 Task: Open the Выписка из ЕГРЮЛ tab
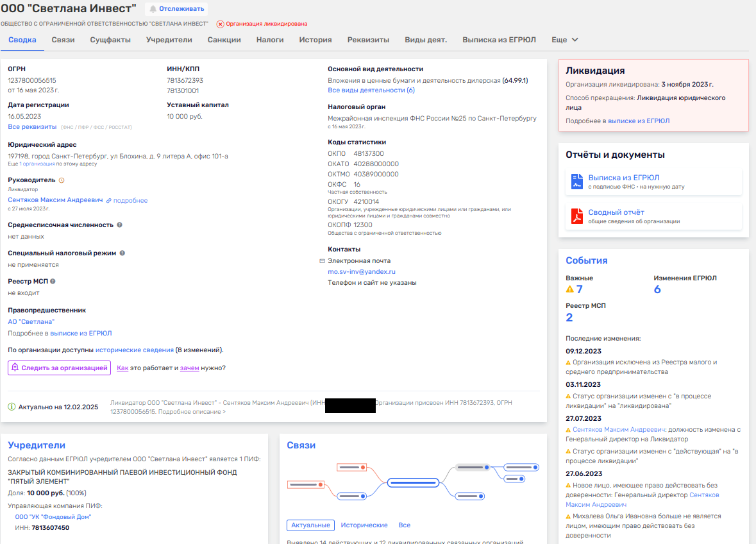499,40
